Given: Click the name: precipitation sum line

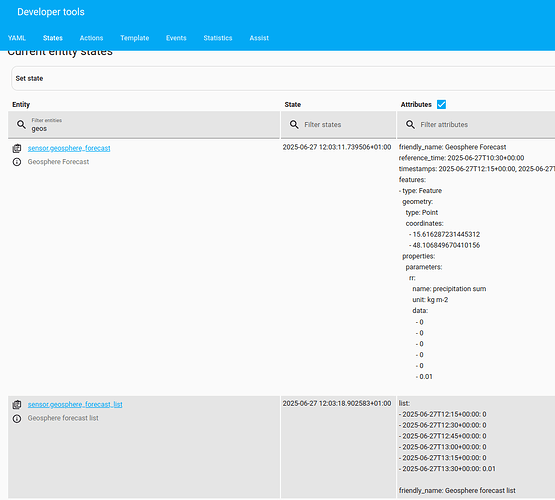Looking at the screenshot, I should 449,289.
